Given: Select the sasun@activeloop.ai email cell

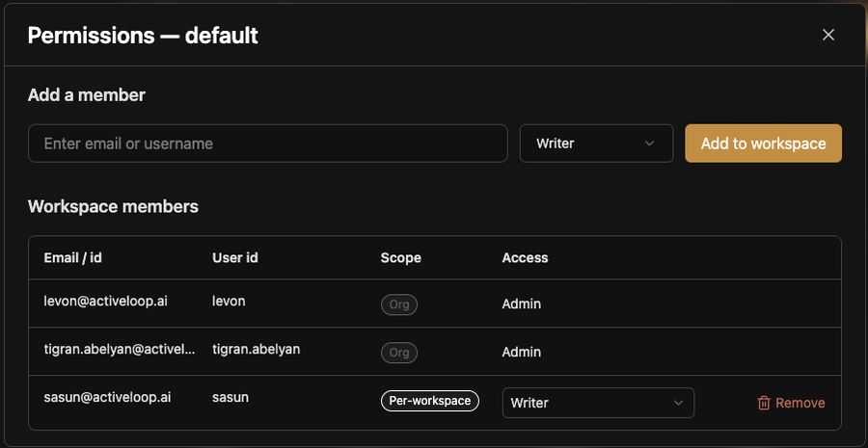Looking at the screenshot, I should 107,397.
